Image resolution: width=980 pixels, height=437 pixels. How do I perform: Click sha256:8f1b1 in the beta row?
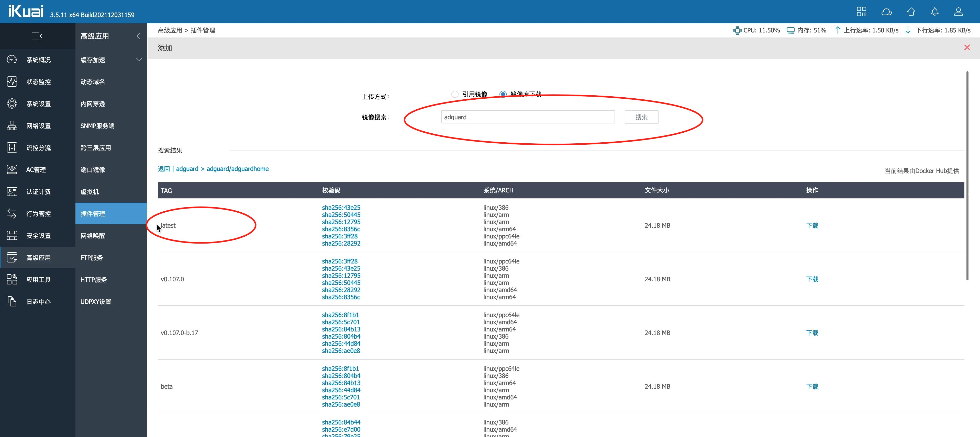(x=340, y=369)
